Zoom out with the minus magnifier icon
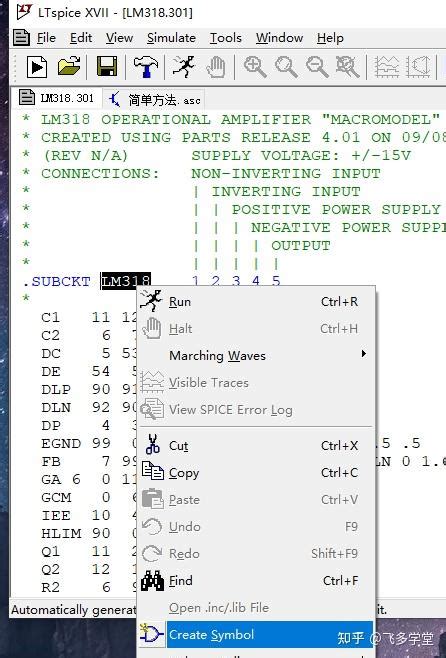This screenshot has width=446, height=658. coord(317,67)
